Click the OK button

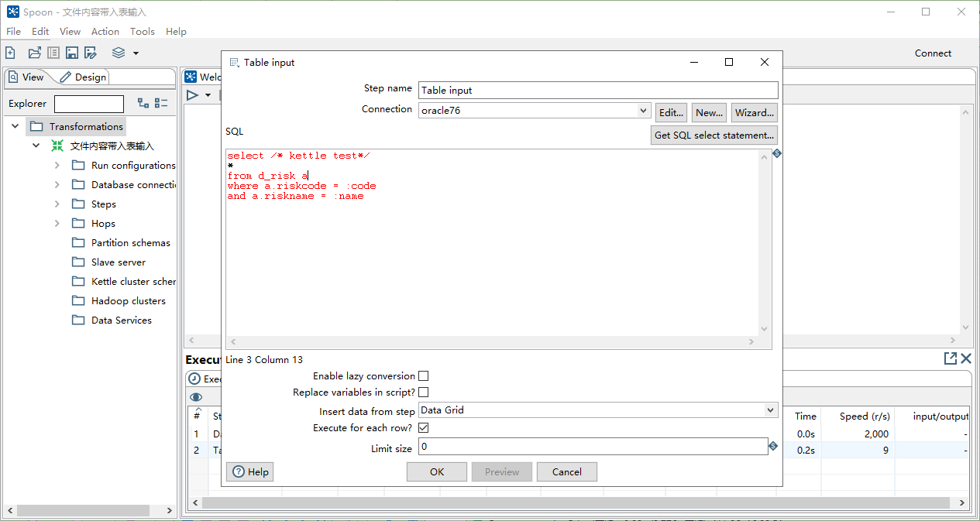(437, 471)
